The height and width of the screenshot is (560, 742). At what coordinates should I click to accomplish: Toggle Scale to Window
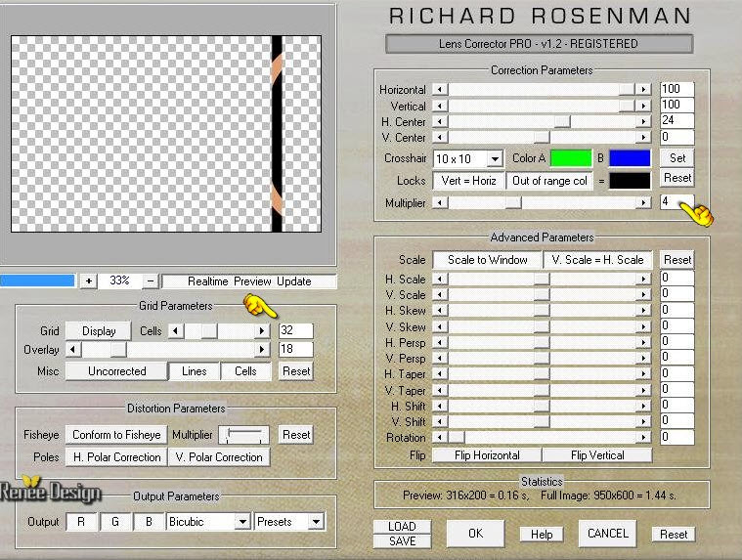point(488,260)
